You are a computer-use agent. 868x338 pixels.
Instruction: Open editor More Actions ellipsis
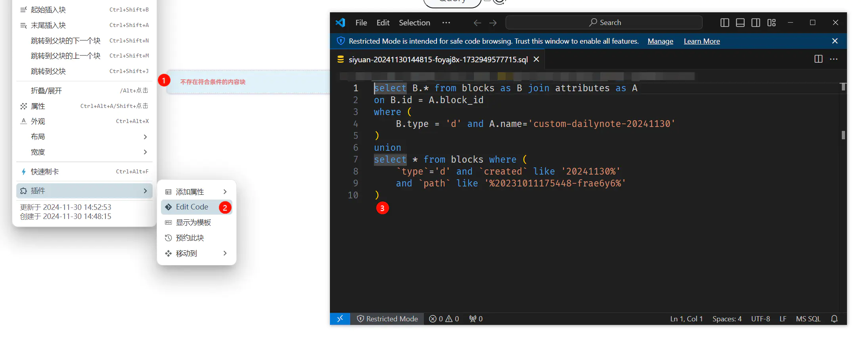click(x=834, y=59)
